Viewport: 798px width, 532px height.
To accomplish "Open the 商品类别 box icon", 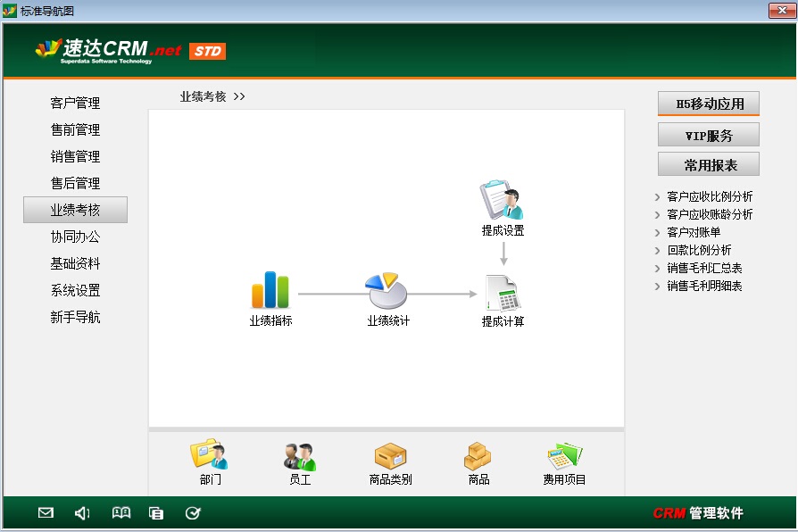I will tap(390, 455).
